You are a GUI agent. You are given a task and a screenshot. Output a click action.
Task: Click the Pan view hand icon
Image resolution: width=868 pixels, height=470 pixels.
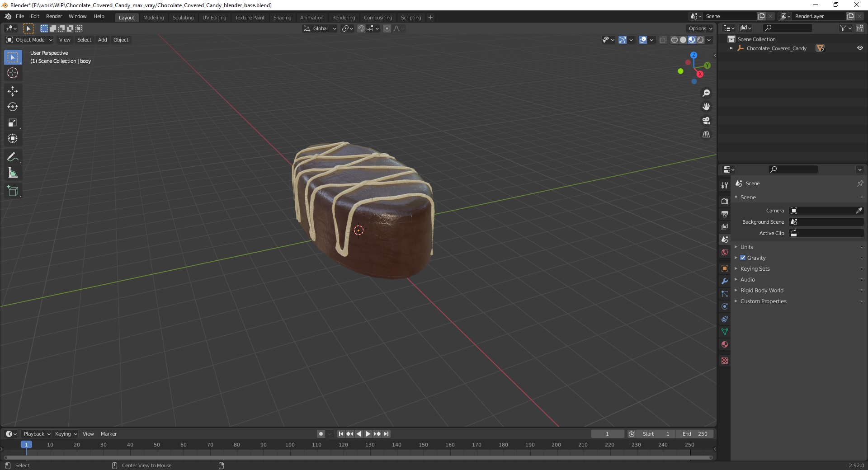(x=706, y=107)
